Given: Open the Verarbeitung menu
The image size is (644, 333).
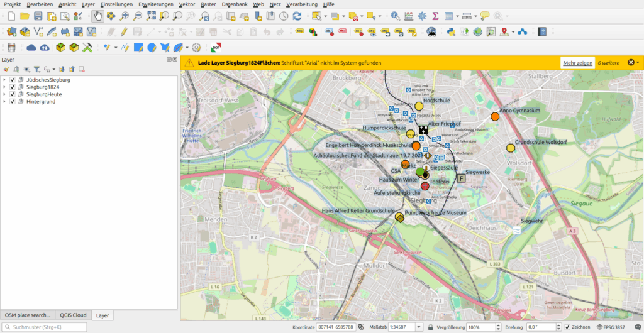Looking at the screenshot, I should [x=301, y=4].
